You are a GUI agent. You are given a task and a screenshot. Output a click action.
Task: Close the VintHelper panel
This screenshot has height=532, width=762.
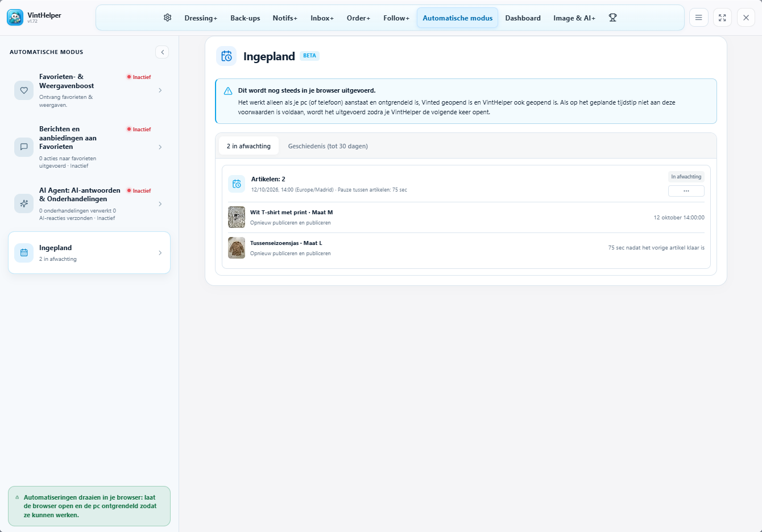click(x=746, y=18)
